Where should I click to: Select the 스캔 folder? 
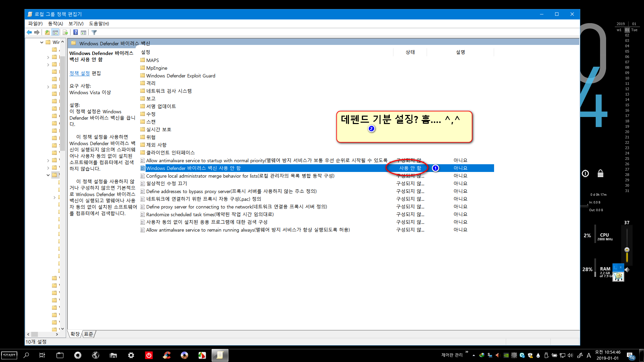coord(148,122)
